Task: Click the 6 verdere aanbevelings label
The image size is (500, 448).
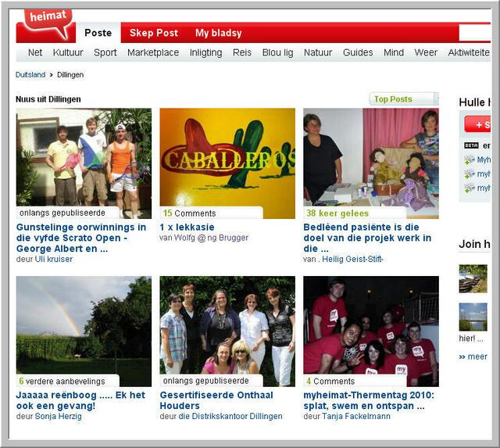Action: 62,381
